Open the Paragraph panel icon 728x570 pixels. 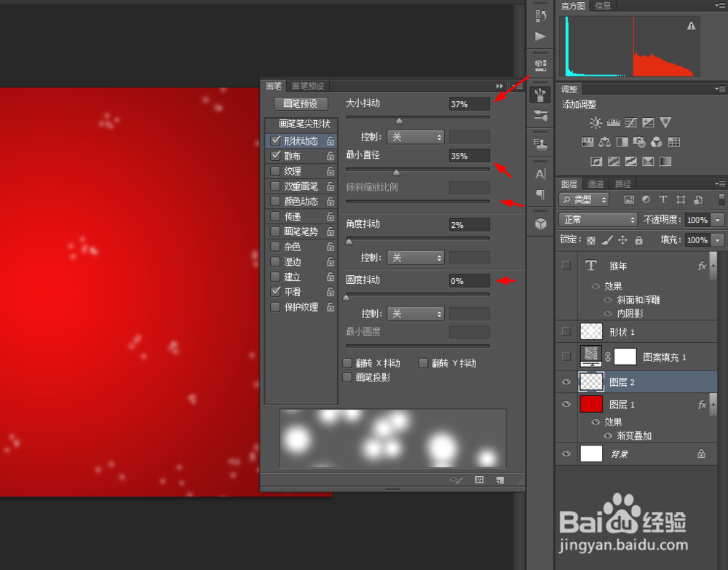click(540, 194)
